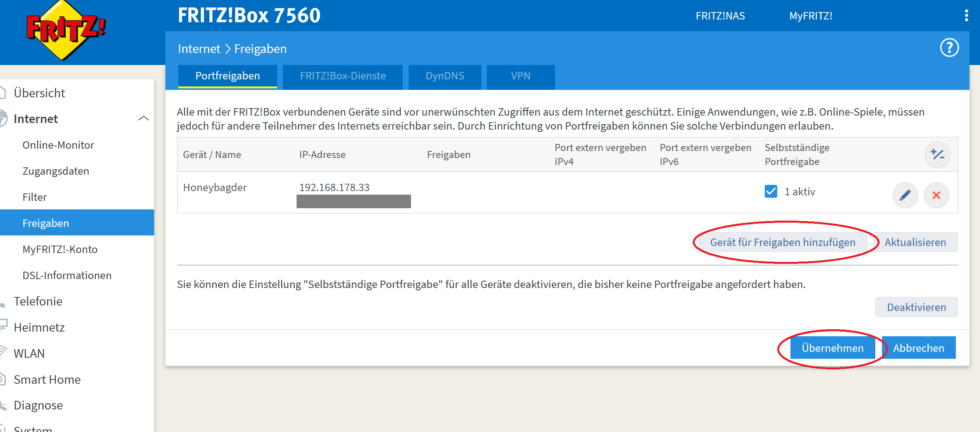Toggle the '1 aktiv' Selbstständige Portfreigabe checkbox
Viewport: 980px width, 432px height.
click(771, 191)
